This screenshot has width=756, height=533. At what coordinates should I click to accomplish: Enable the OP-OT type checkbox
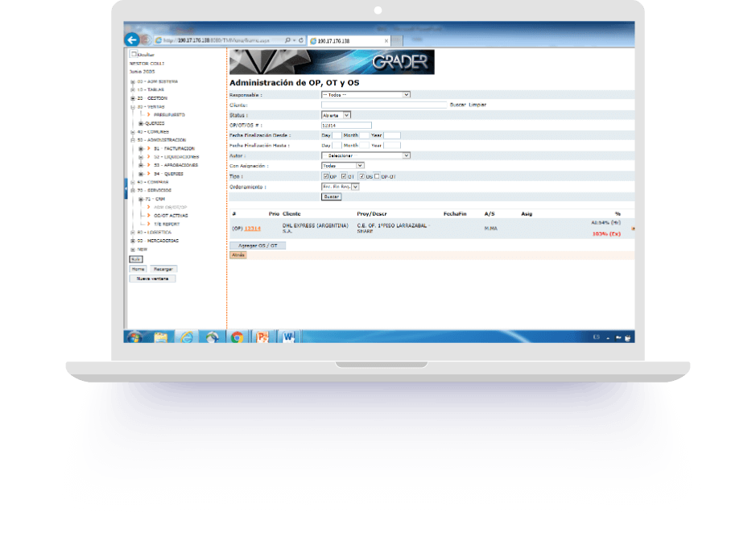(x=377, y=176)
